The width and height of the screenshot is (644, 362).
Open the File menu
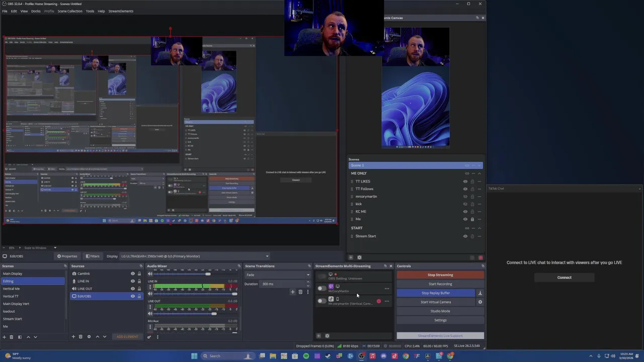5,11
